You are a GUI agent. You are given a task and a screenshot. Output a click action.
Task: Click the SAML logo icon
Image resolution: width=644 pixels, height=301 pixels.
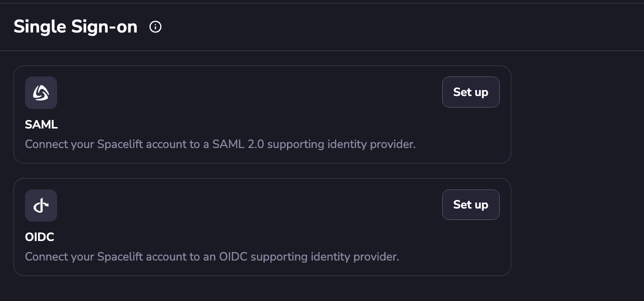click(x=41, y=92)
